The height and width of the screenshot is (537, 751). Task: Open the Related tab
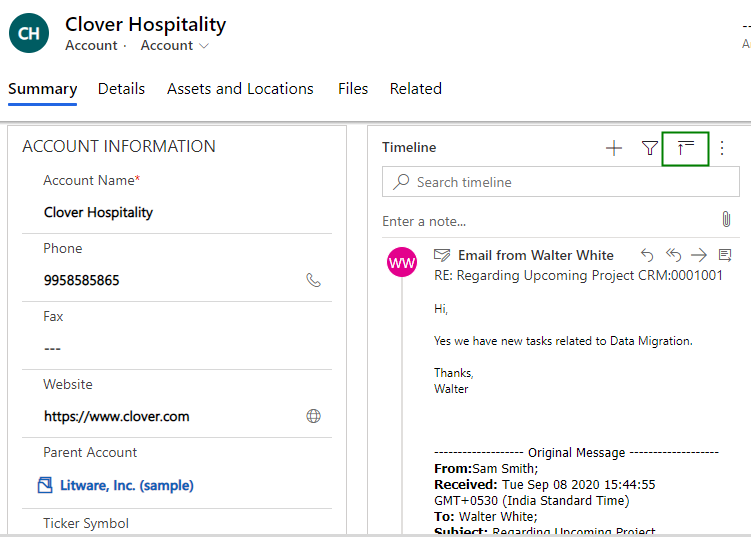(416, 89)
